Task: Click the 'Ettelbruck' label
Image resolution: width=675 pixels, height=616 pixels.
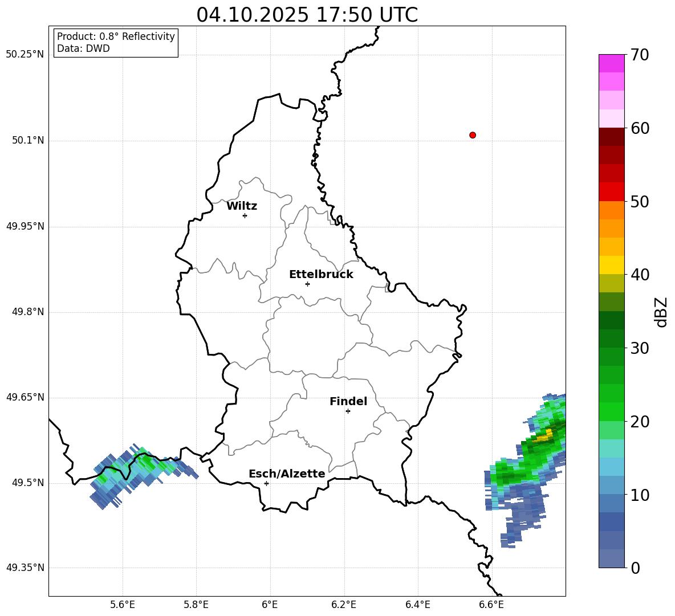Action: click(321, 275)
